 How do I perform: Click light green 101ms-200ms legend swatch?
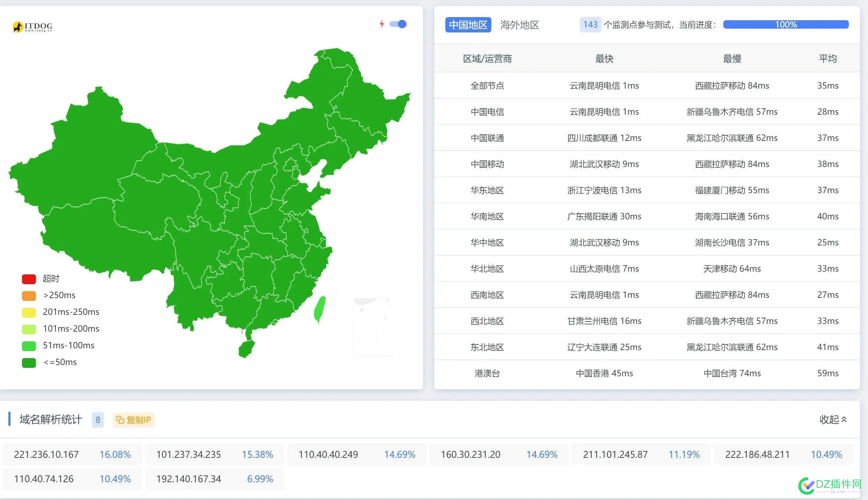coord(29,329)
